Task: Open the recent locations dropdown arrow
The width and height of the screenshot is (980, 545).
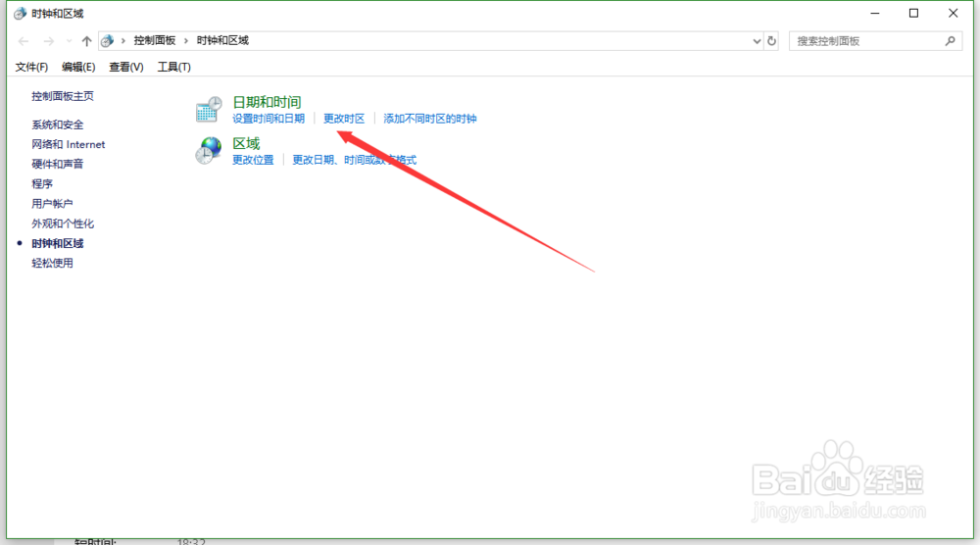Action: [x=69, y=41]
